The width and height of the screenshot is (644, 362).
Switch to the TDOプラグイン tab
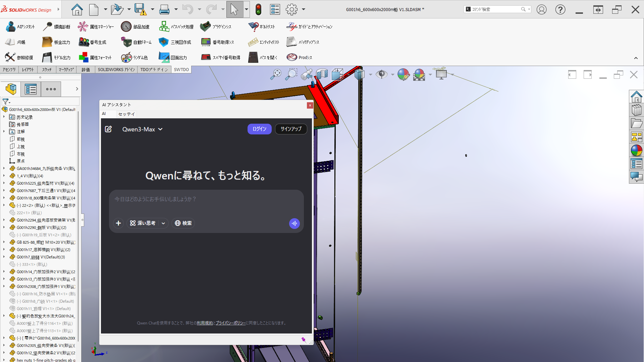[154, 70]
